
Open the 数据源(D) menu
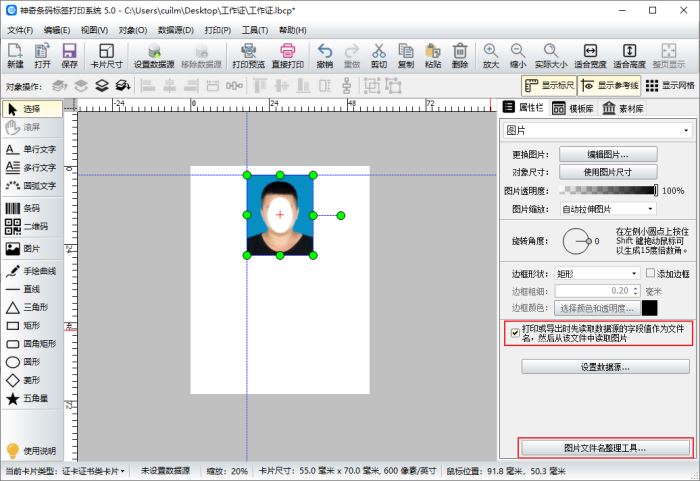point(175,30)
